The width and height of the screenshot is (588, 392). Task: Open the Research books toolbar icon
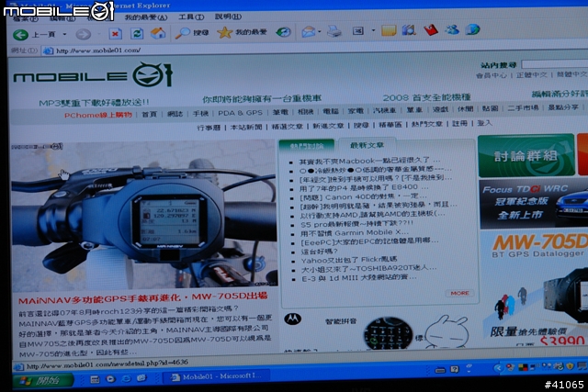point(409,29)
